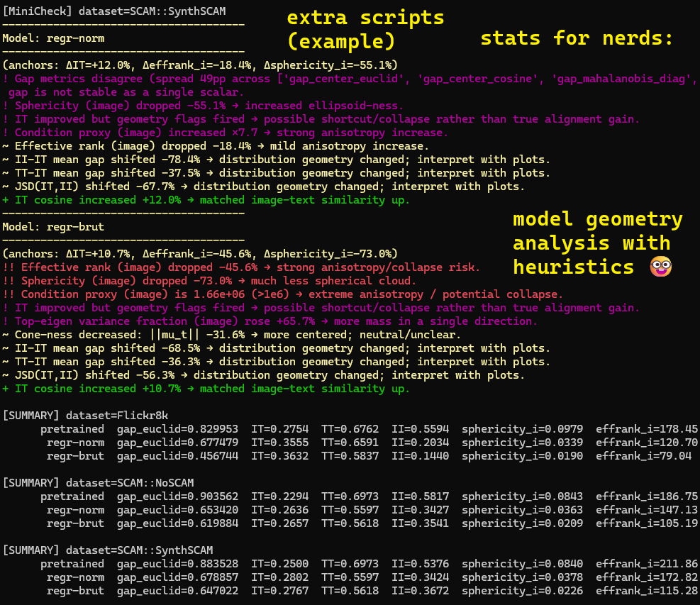
Task: Click Flickr8k regr-brut gap_euclid=0.456744 value
Action: click(178, 456)
